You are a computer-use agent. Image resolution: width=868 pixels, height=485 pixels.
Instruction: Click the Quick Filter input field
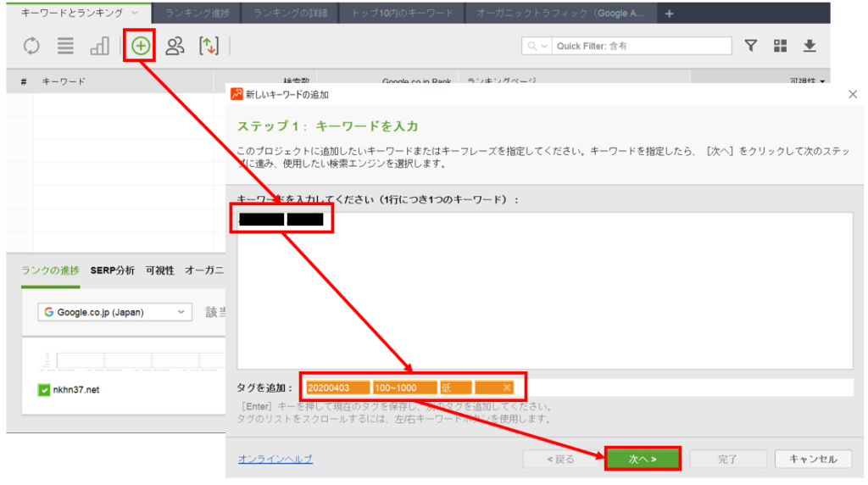click(x=642, y=46)
